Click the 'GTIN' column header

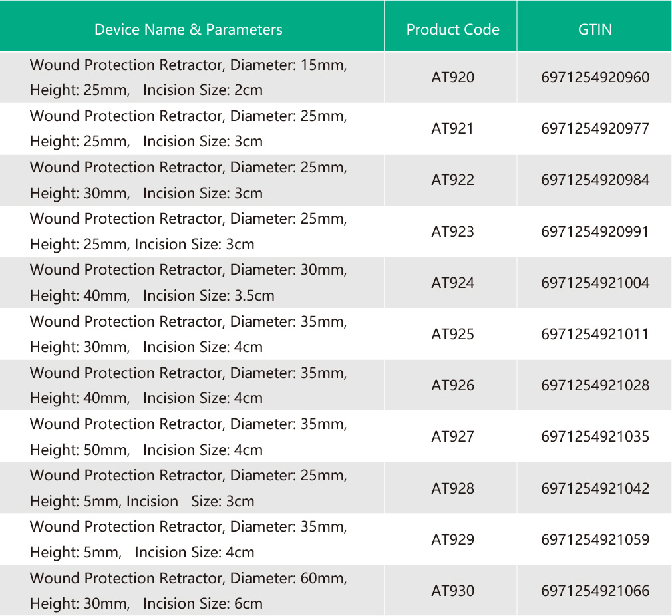[x=595, y=29]
